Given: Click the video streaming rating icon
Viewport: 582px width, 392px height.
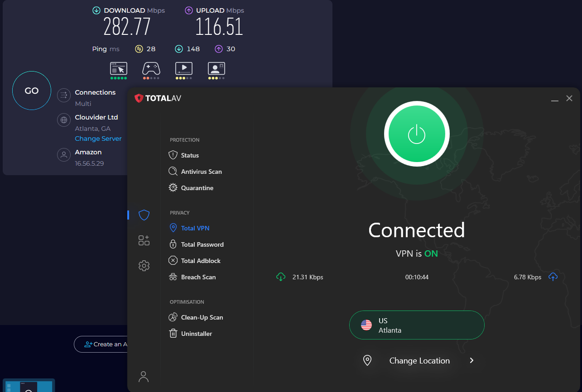Looking at the screenshot, I should click(184, 69).
